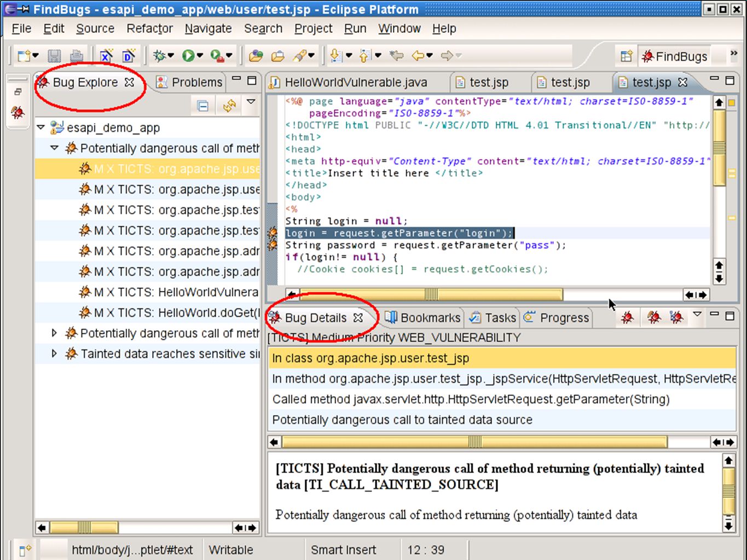This screenshot has width=747, height=560.
Task: Click first bug icon in Bug Details toolbar
Action: (627, 317)
